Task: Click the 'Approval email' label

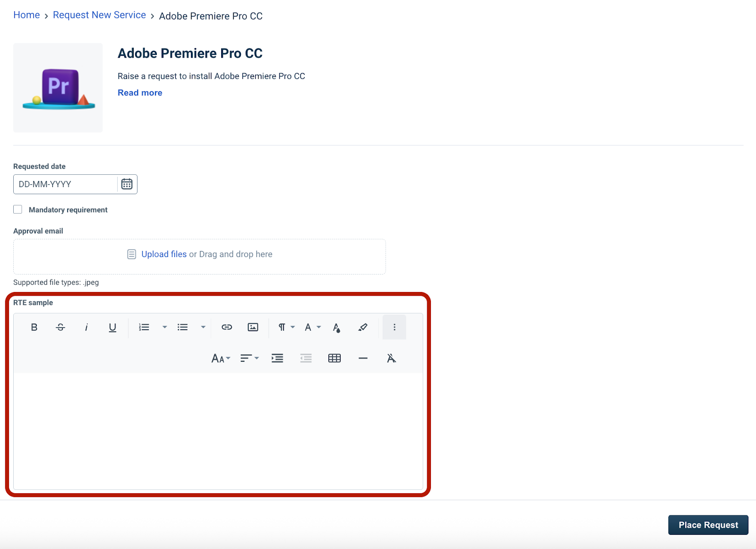Action: tap(38, 231)
